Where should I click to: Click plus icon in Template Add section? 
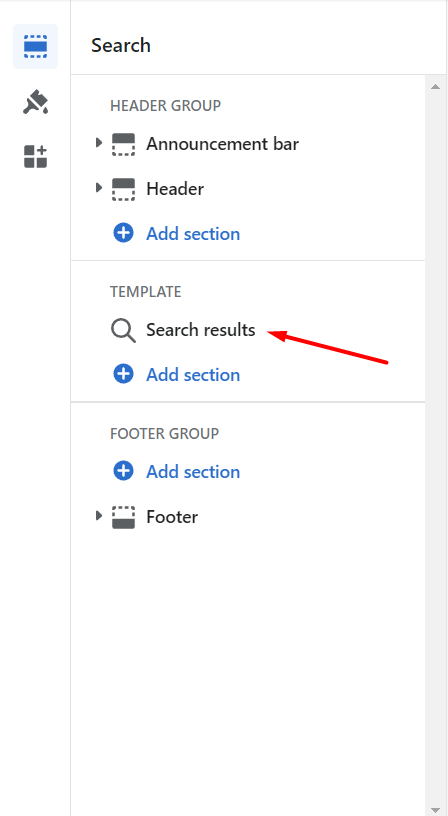click(x=123, y=374)
